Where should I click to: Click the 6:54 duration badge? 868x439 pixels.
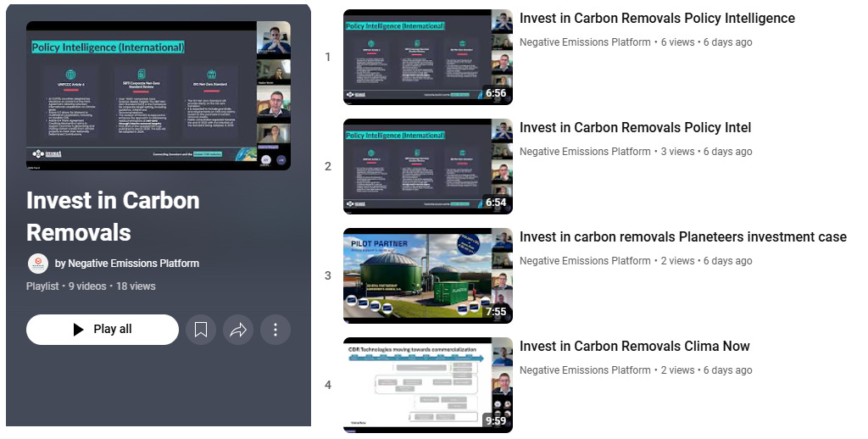click(496, 203)
